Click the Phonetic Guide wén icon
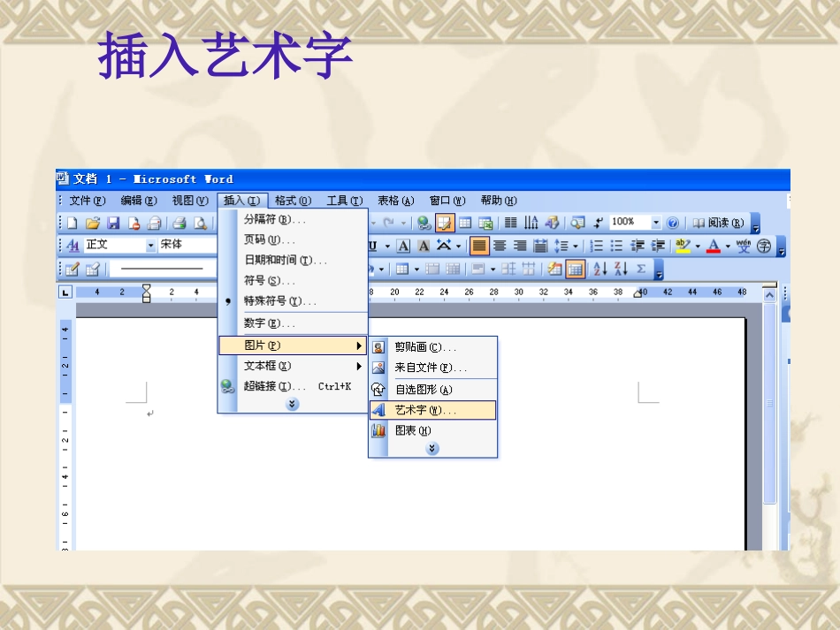840x630 pixels. point(744,246)
